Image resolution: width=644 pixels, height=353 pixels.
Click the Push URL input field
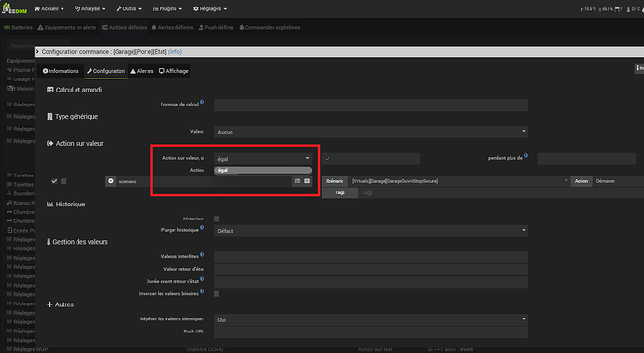coord(371,332)
